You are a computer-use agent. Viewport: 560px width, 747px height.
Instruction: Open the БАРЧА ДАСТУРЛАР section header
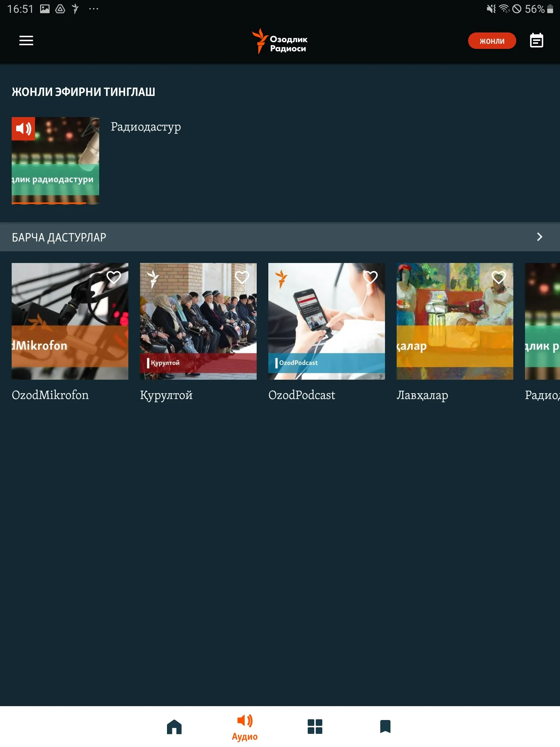(280, 237)
